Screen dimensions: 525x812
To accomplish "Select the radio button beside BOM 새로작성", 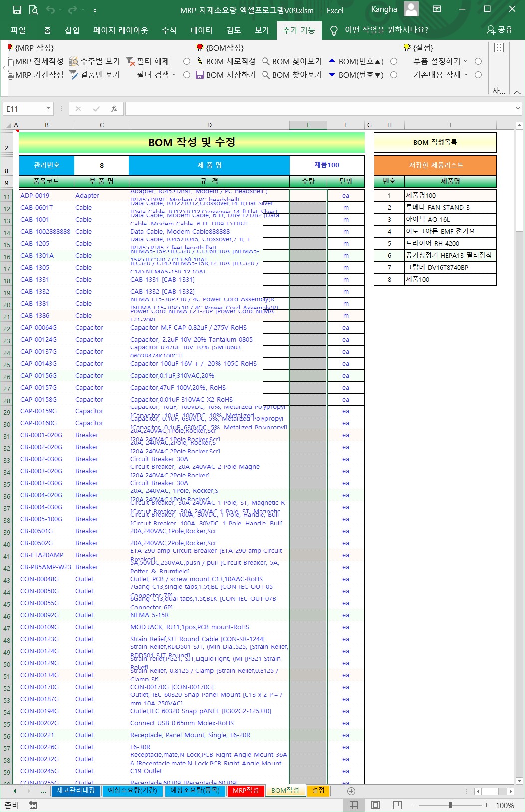I will pyautogui.click(x=187, y=61).
